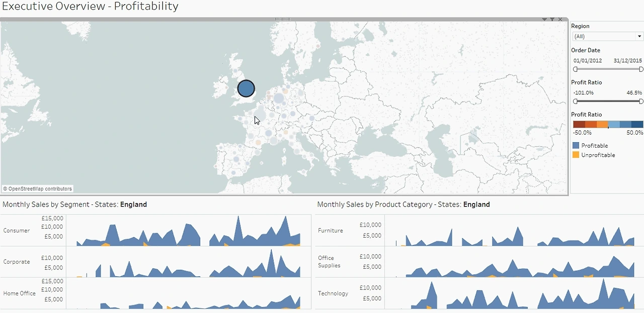Open the Region (All) dropdown

coord(608,36)
